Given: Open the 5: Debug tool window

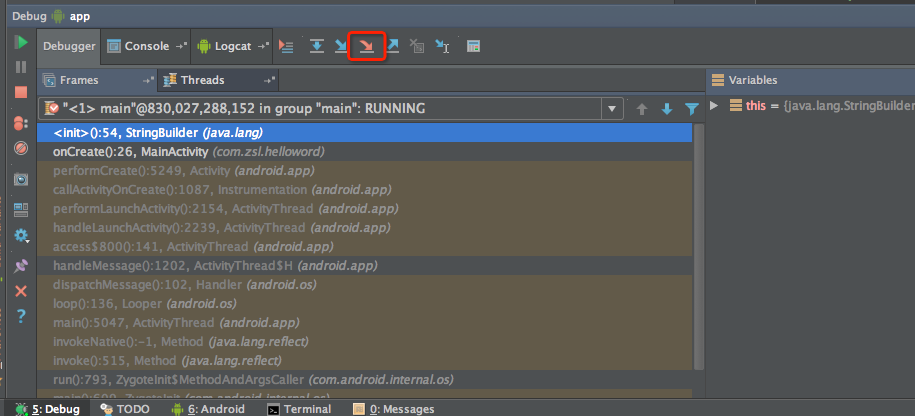Looking at the screenshot, I should point(48,409).
